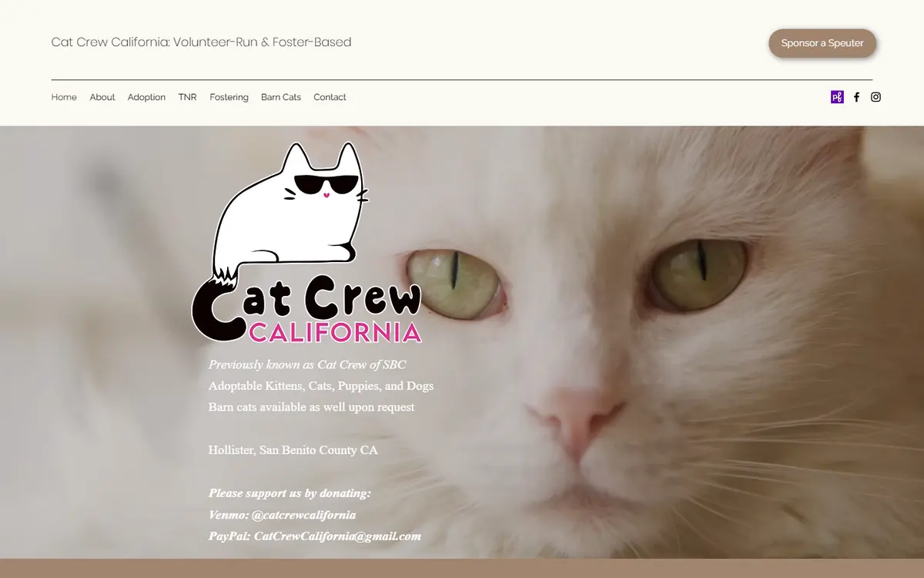The image size is (924, 578).
Task: Click 'Barn cats available as well upon request'
Action: (312, 407)
